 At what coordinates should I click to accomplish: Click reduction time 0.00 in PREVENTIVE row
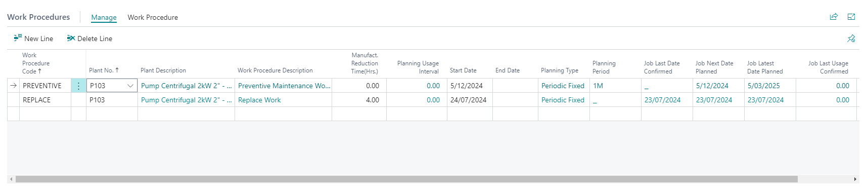point(373,86)
